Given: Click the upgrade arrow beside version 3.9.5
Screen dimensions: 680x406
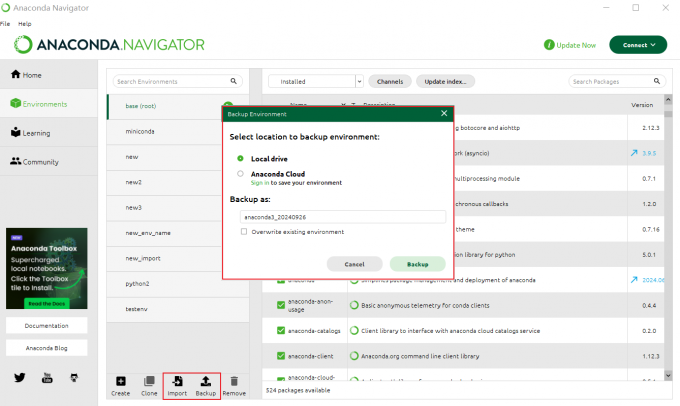Looking at the screenshot, I should click(x=634, y=153).
